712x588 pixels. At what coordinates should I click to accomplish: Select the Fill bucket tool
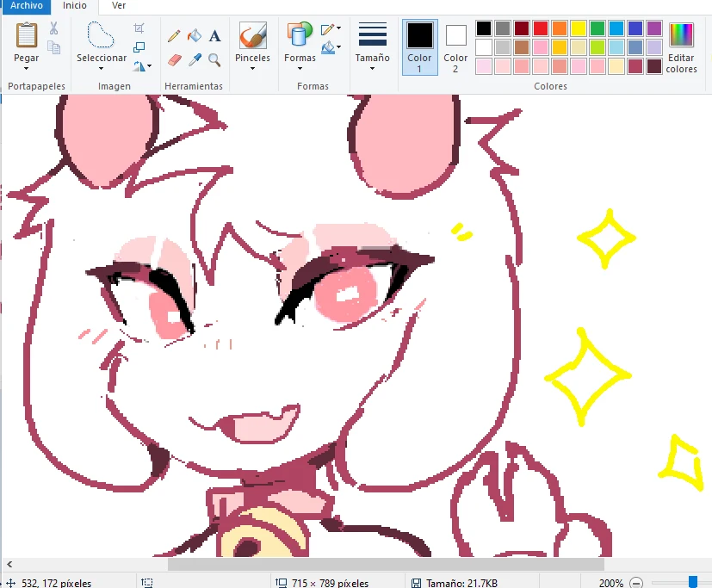195,35
